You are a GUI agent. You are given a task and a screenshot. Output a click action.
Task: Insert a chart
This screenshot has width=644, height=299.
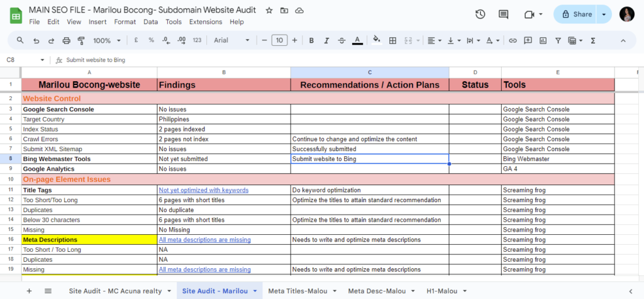pos(543,40)
